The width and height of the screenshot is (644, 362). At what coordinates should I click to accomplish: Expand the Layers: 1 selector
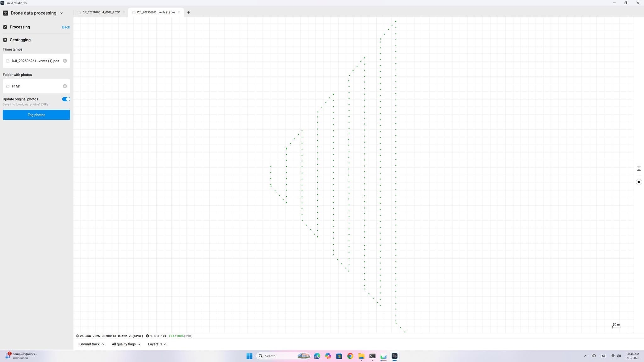coord(157,344)
